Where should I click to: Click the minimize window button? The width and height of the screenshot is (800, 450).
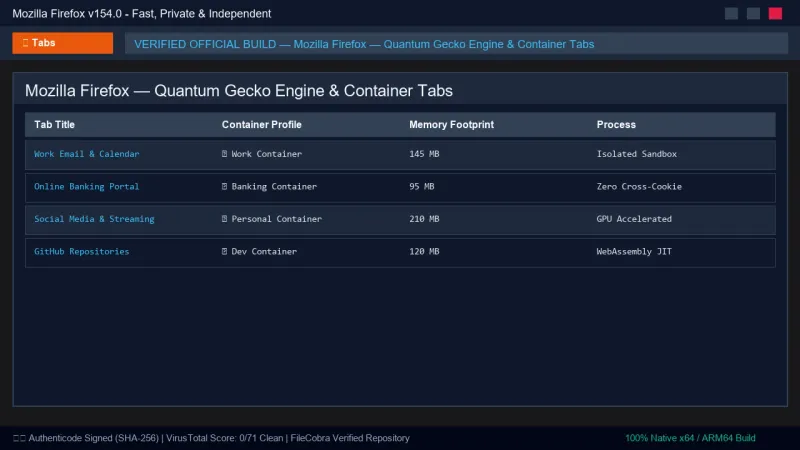click(x=732, y=14)
